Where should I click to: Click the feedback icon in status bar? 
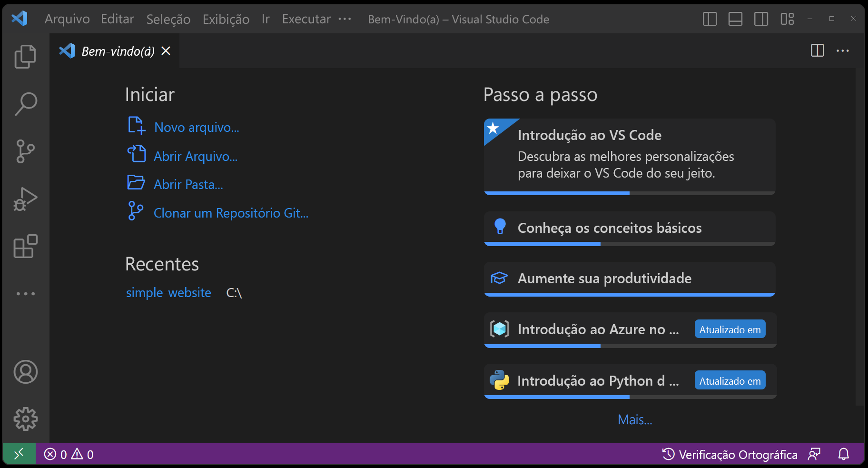pos(814,454)
